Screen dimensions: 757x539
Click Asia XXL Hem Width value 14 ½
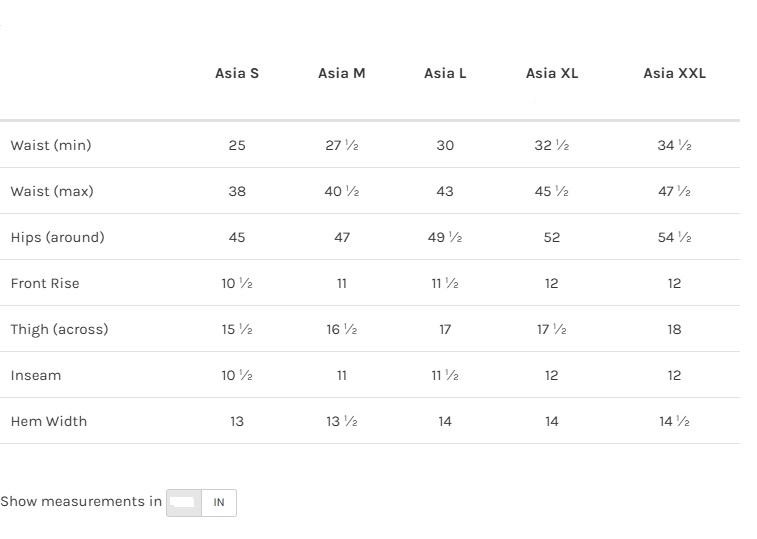tap(674, 421)
